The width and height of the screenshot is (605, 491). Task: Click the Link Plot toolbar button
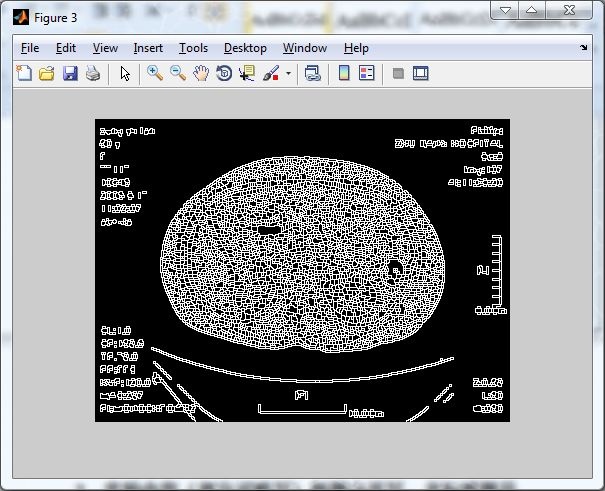point(312,73)
